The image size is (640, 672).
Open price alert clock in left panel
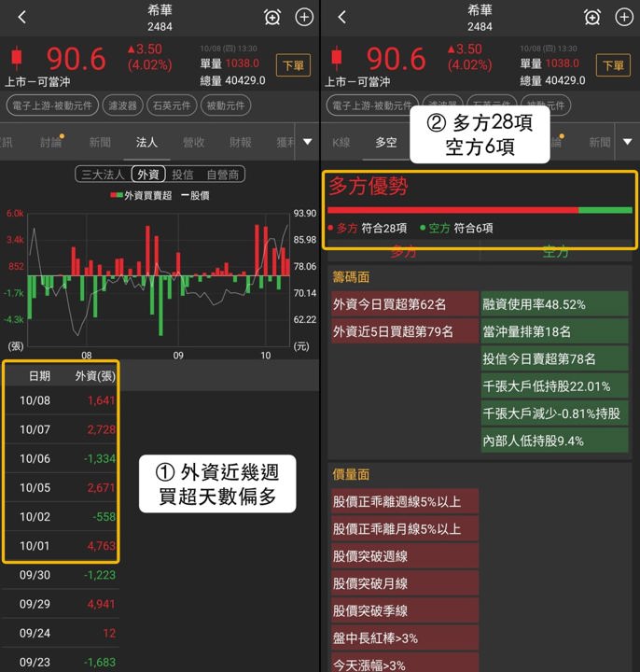272,17
